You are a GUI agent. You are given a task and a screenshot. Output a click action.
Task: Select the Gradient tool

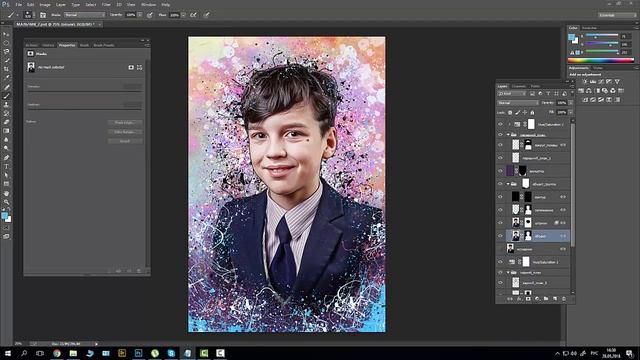(x=6, y=131)
